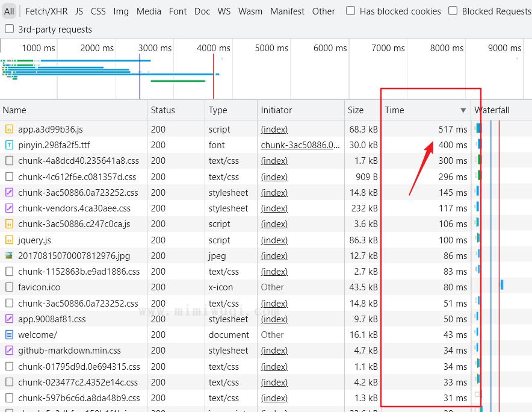
Task: Click the script icon beside app.a3d99b36.js
Action: coord(9,130)
